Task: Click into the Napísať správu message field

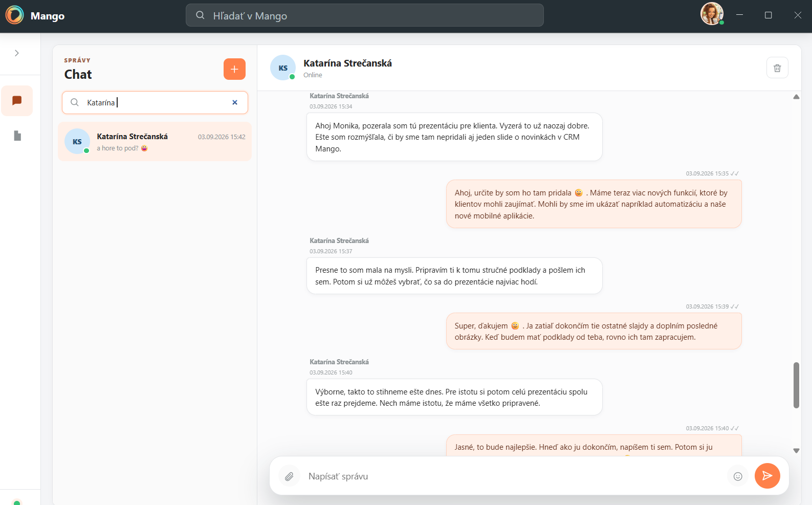Action: (x=513, y=476)
